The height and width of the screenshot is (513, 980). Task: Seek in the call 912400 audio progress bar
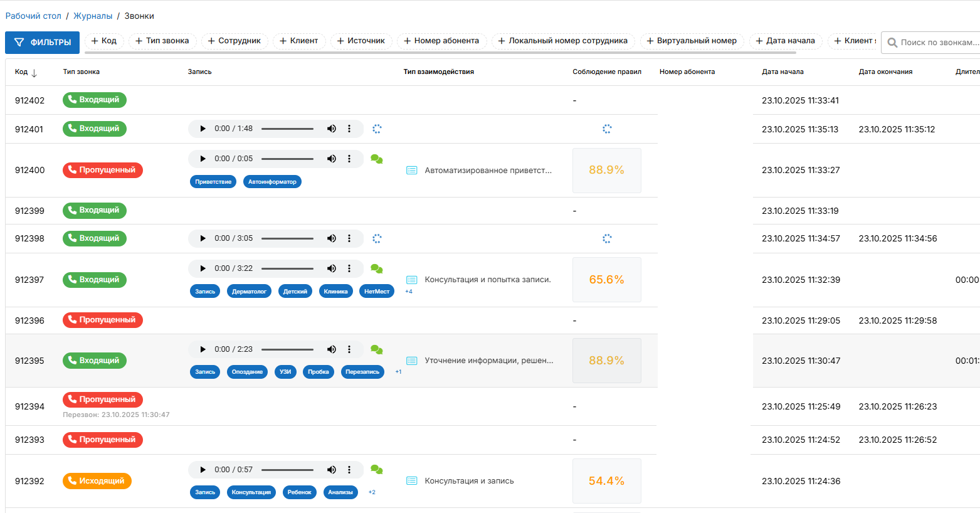[287, 159]
